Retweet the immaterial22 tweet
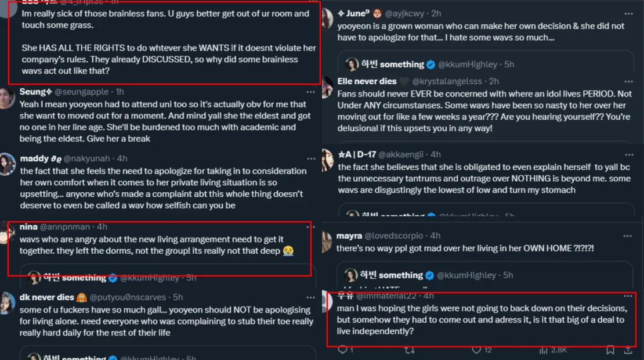This screenshot has height=360, width=644. [x=409, y=350]
